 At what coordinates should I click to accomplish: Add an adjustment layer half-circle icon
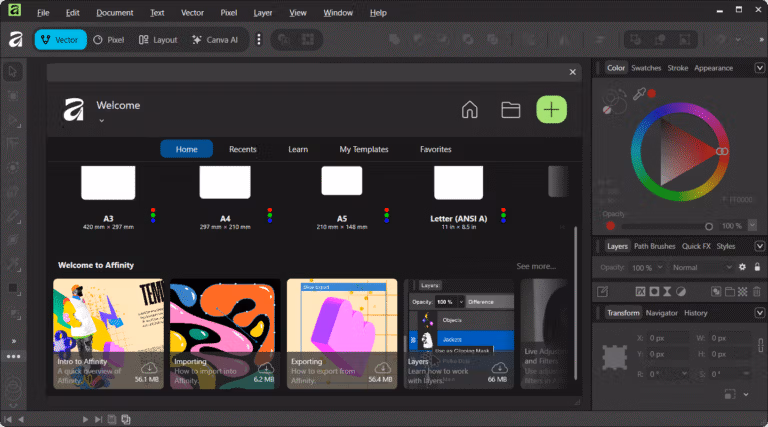(x=681, y=291)
